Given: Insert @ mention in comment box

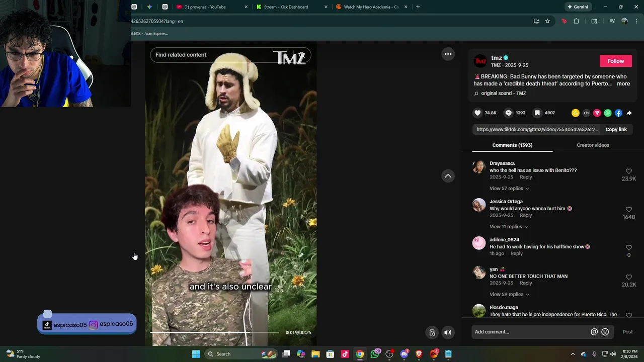Looking at the screenshot, I should click(594, 332).
